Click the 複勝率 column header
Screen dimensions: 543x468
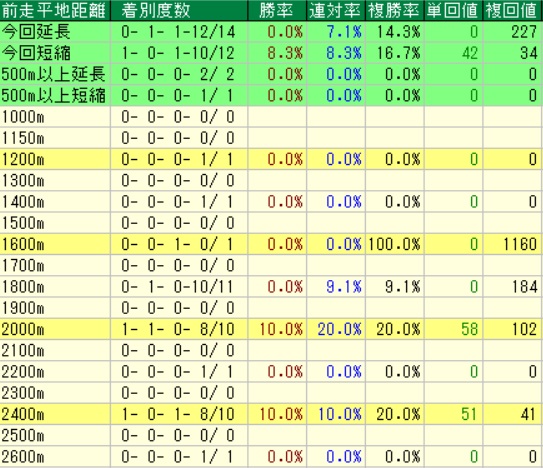click(395, 11)
